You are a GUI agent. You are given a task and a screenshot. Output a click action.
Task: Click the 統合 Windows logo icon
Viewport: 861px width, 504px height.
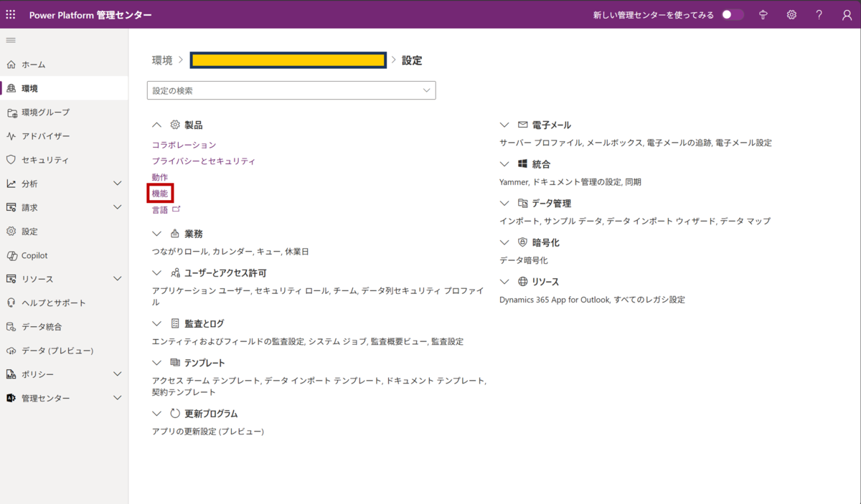click(x=522, y=164)
